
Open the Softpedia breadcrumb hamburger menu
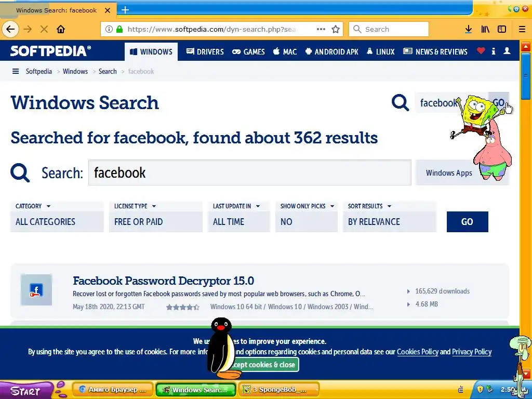(16, 71)
